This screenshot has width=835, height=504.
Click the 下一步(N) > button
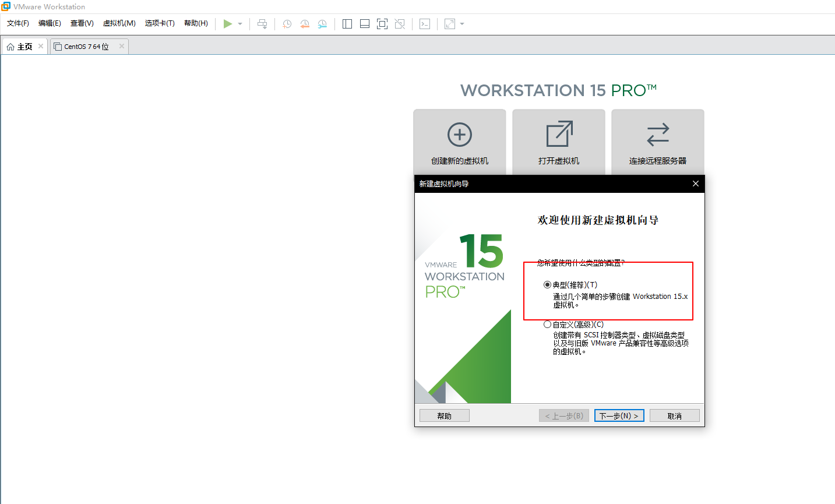(x=619, y=416)
